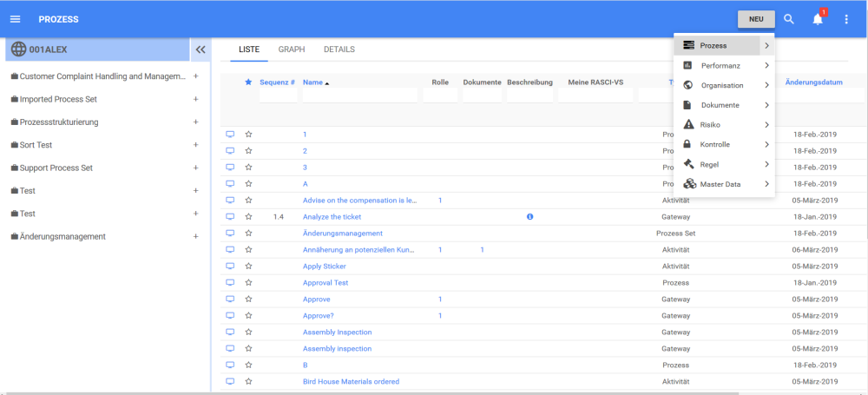Click the info icon in the 'Analyze the ticket' row
Screen dimensions: 868x395
tap(529, 217)
